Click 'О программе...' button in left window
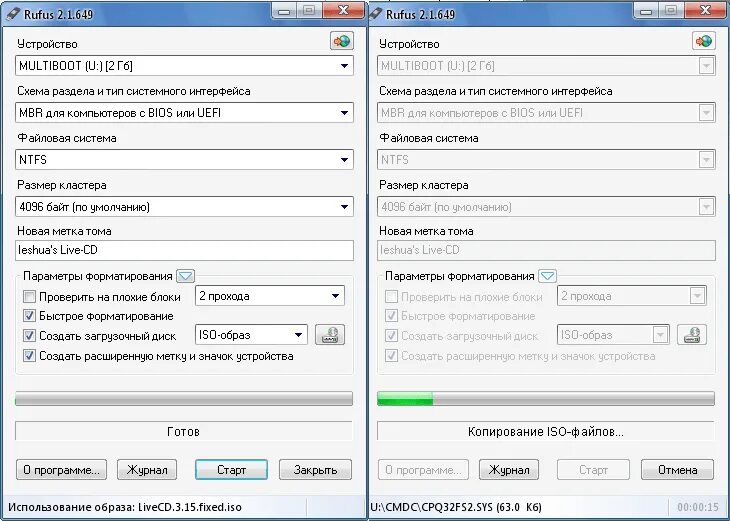Viewport: 730px width, 521px height. pyautogui.click(x=61, y=469)
